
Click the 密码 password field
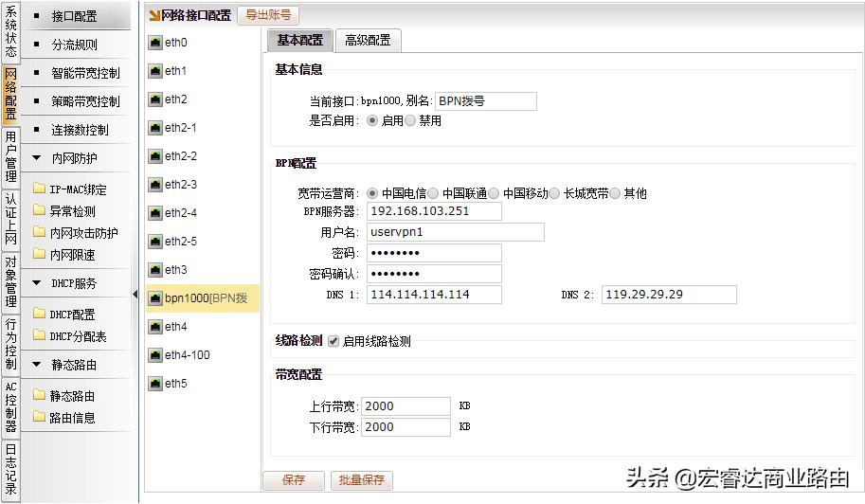pos(434,253)
